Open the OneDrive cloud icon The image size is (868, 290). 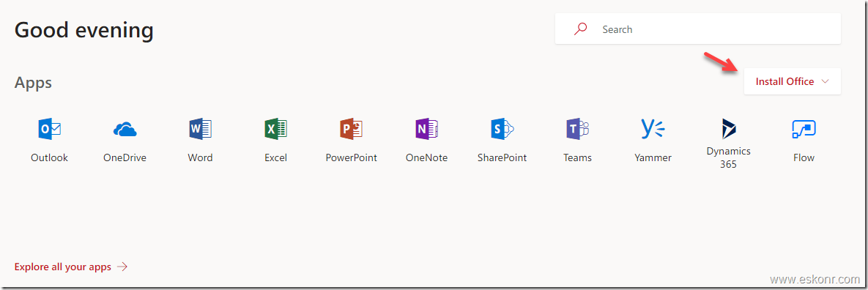click(x=125, y=130)
